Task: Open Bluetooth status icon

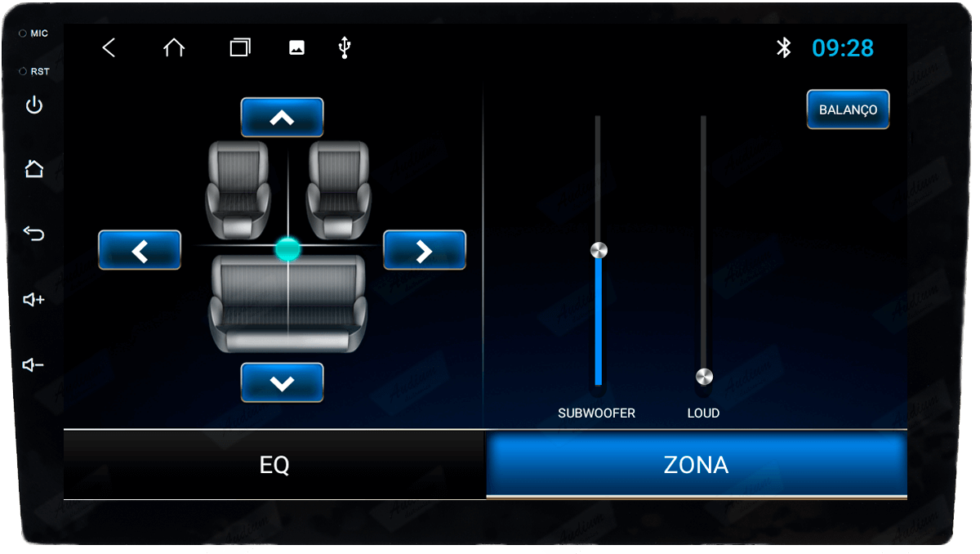Action: tap(784, 48)
